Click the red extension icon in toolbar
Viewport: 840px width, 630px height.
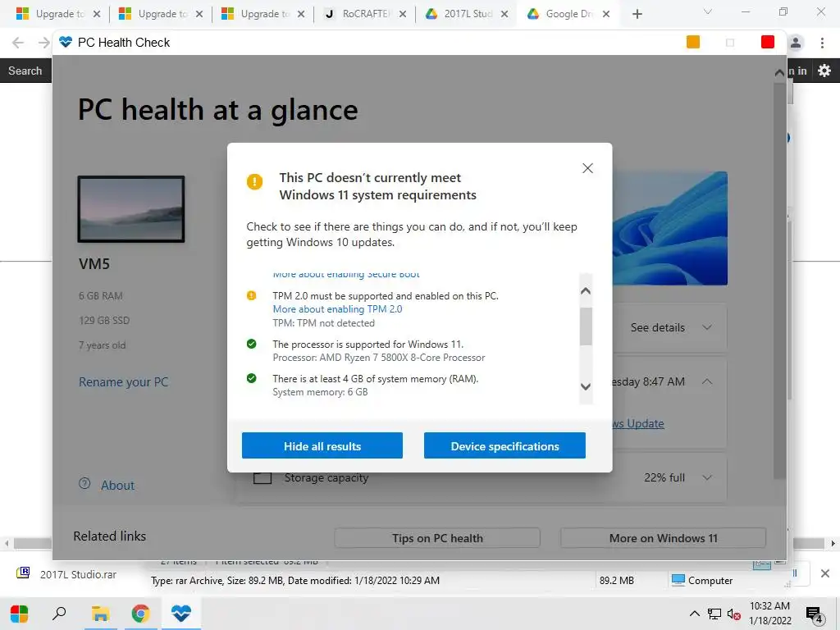click(x=767, y=42)
